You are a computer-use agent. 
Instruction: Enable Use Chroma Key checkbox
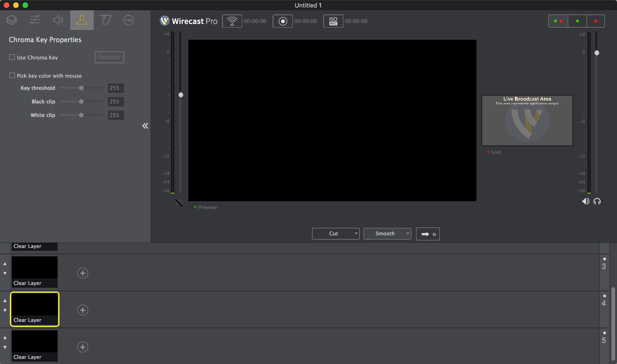click(12, 58)
